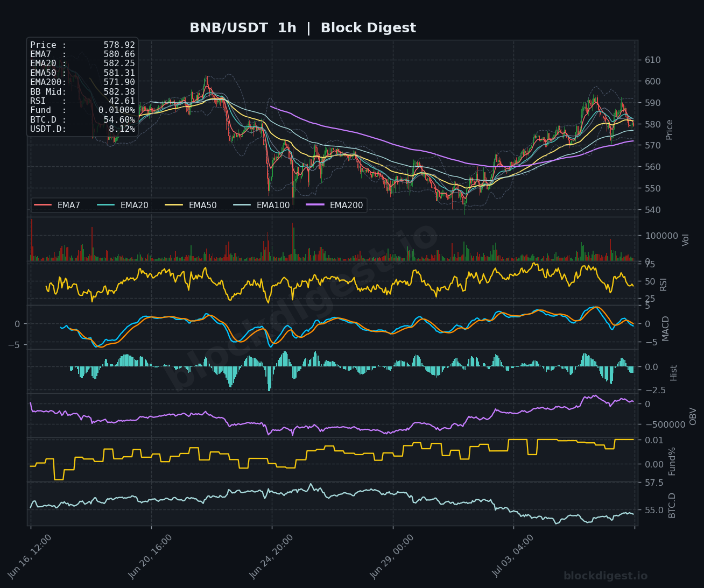704x588 pixels.
Task: Click the EMA200 purple legend line swatch
Action: (315, 205)
